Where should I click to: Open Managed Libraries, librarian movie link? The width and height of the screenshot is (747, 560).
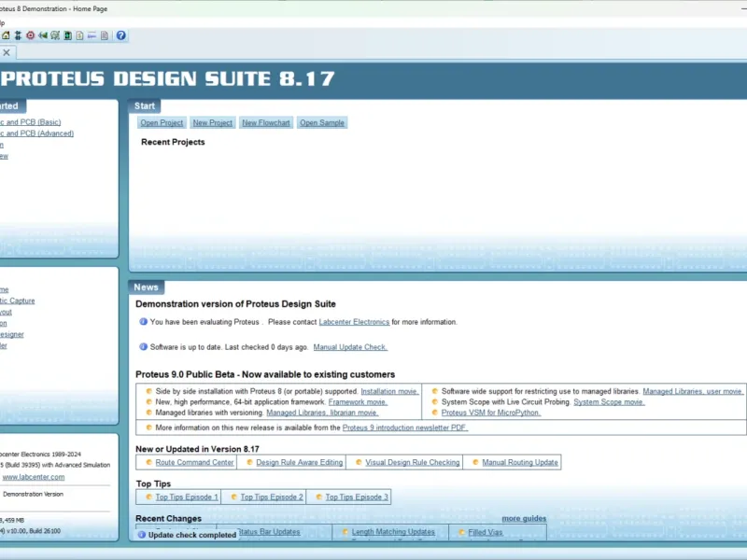(x=322, y=413)
